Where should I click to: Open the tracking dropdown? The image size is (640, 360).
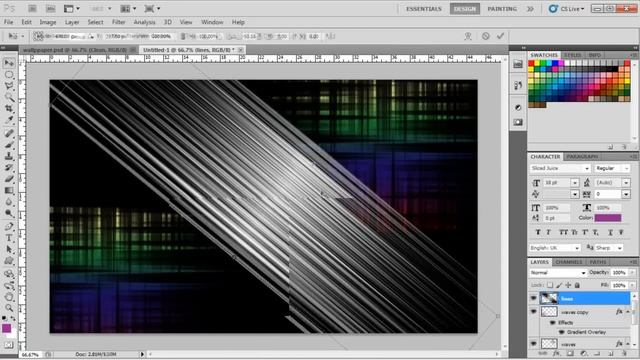coord(626,194)
